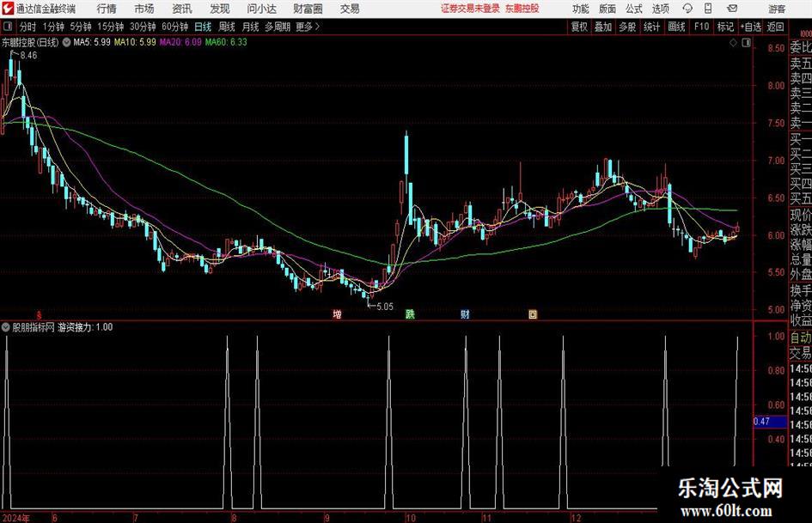Click the 多股 multi-stock button
Viewport: 812px width, 523px height.
tap(627, 27)
